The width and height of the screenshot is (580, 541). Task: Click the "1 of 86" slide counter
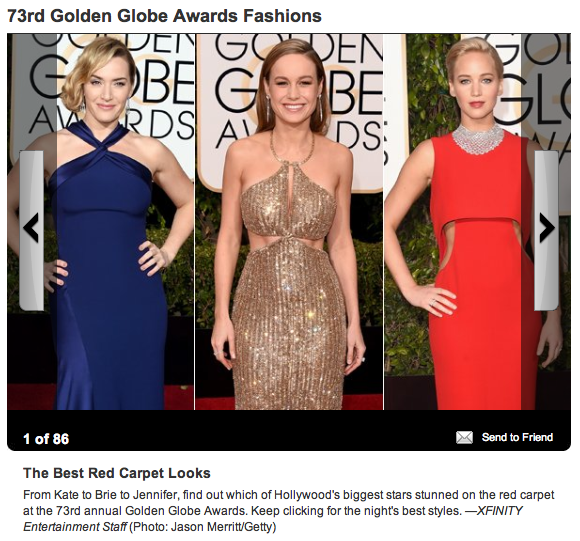46,439
